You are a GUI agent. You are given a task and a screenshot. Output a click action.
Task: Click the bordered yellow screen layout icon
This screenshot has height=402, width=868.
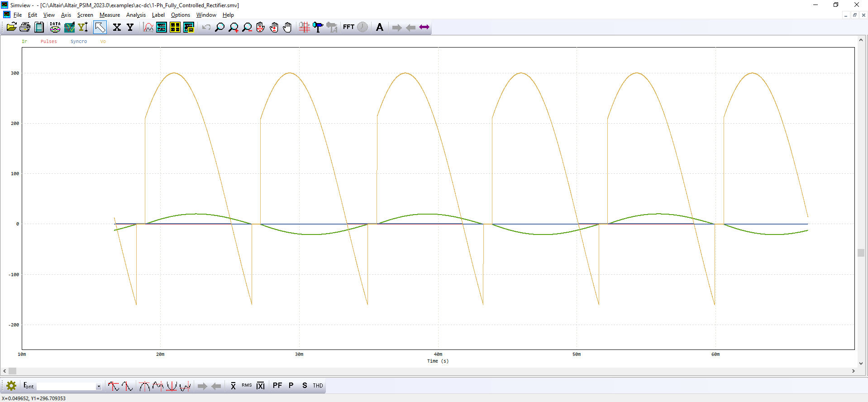[x=189, y=27]
